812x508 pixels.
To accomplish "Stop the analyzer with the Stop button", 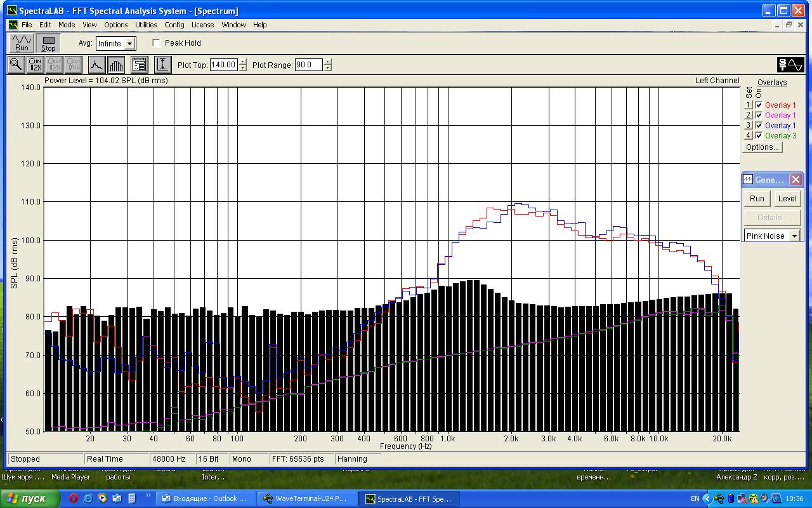I will tap(48, 43).
